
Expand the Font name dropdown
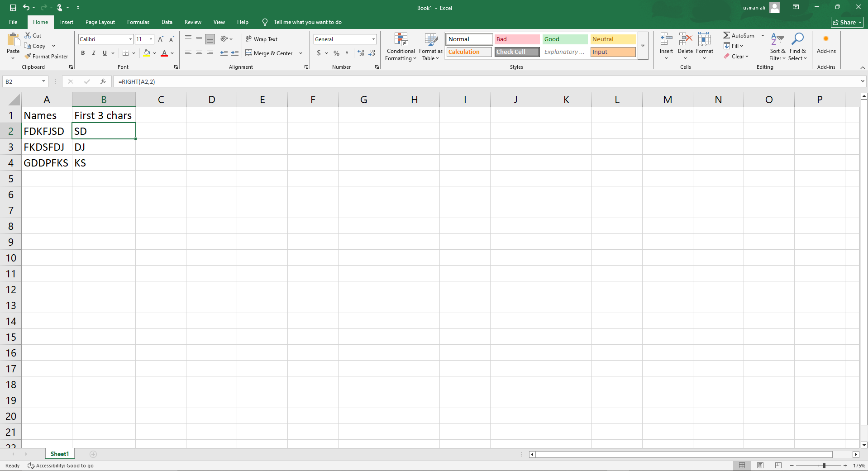[x=131, y=39]
